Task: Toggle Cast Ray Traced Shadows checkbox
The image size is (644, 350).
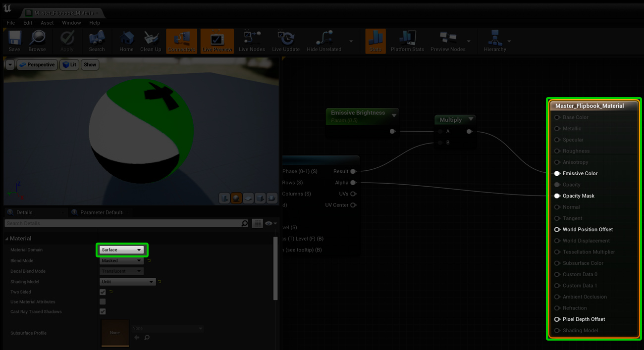Action: [103, 311]
